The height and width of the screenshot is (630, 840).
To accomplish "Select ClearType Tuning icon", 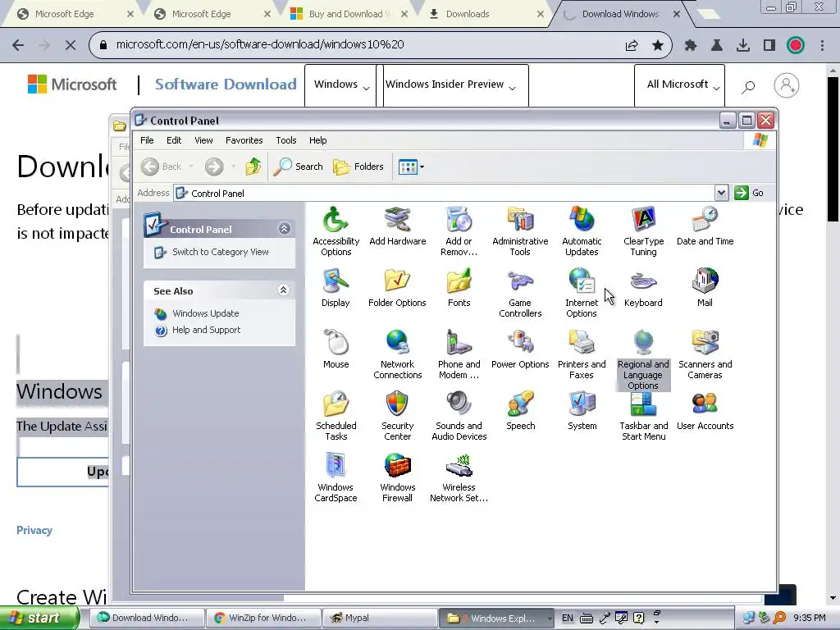I will (x=643, y=232).
